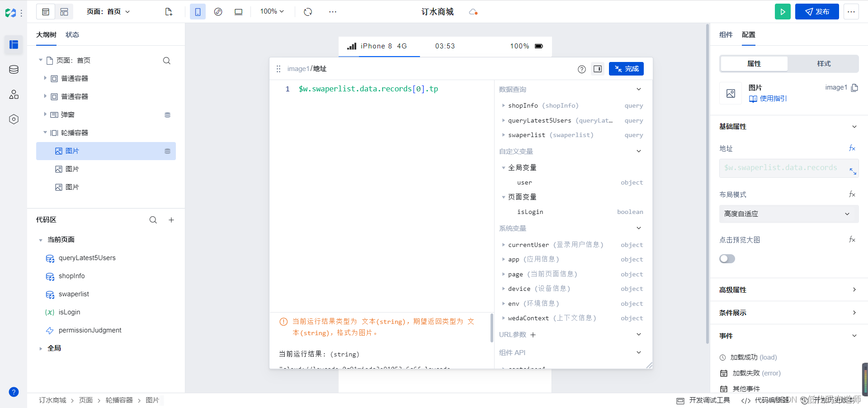Search in the code area
868x408 pixels.
153,220
